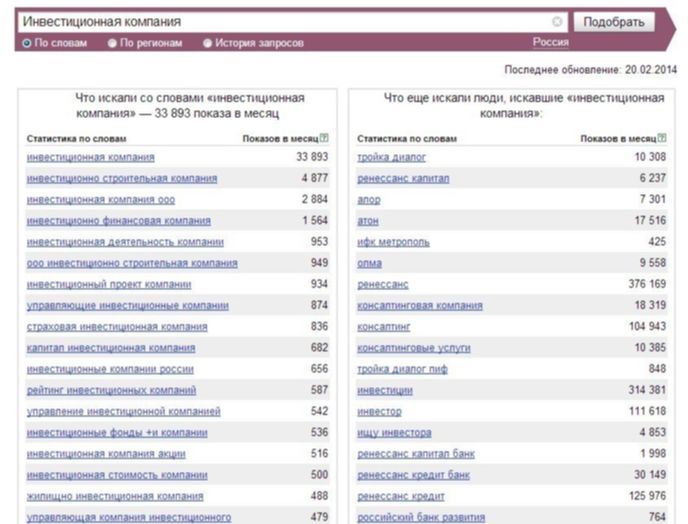Open 'ренессанс кредит' two-word link
This screenshot has width=688, height=524.
401,496
